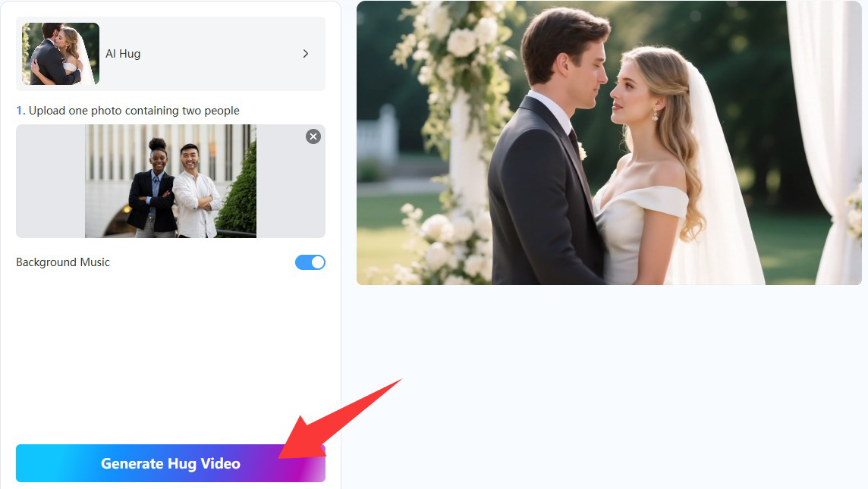Click Generate Hug Video to start rendering
The height and width of the screenshot is (489, 868).
click(170, 463)
